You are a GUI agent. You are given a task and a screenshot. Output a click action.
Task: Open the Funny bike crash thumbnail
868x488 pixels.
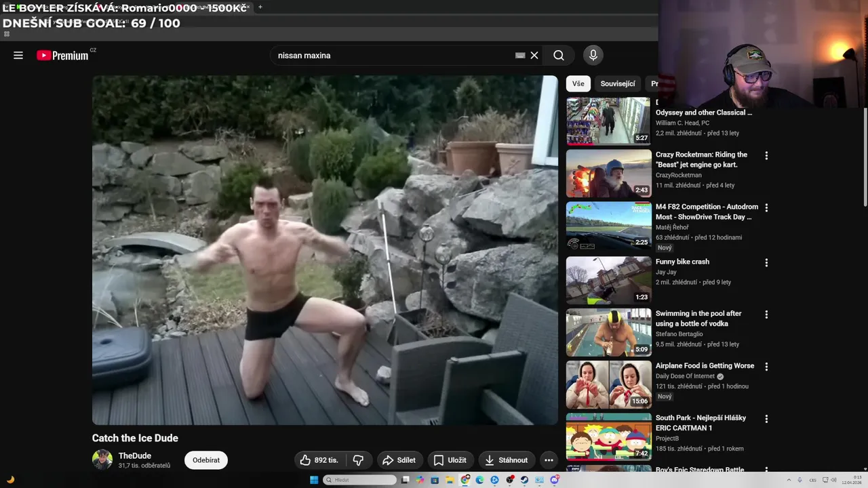(608, 280)
